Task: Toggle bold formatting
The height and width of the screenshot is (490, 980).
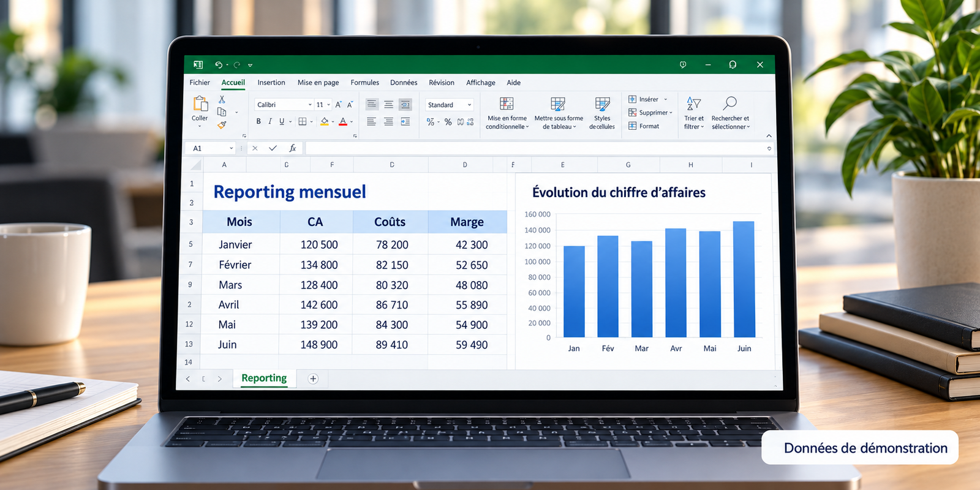Action: pyautogui.click(x=258, y=121)
